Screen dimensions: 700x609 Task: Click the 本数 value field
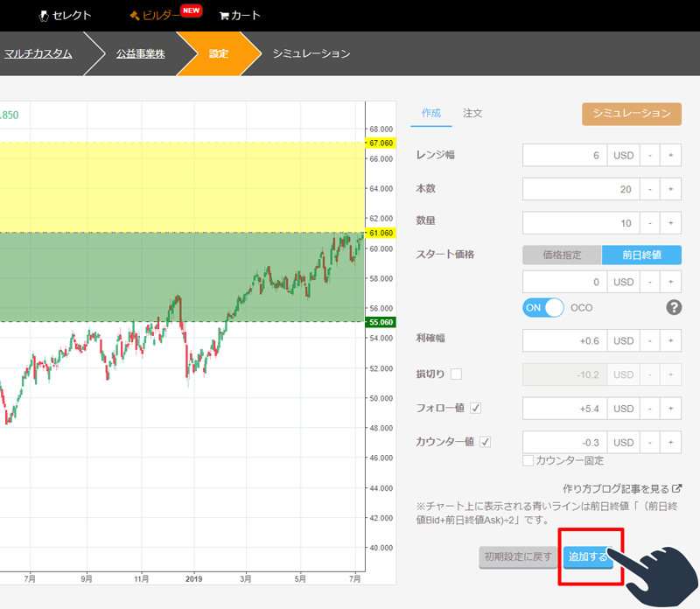[581, 189]
